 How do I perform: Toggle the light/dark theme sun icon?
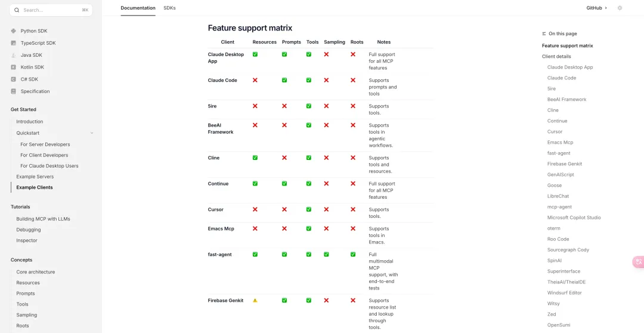[x=620, y=8]
